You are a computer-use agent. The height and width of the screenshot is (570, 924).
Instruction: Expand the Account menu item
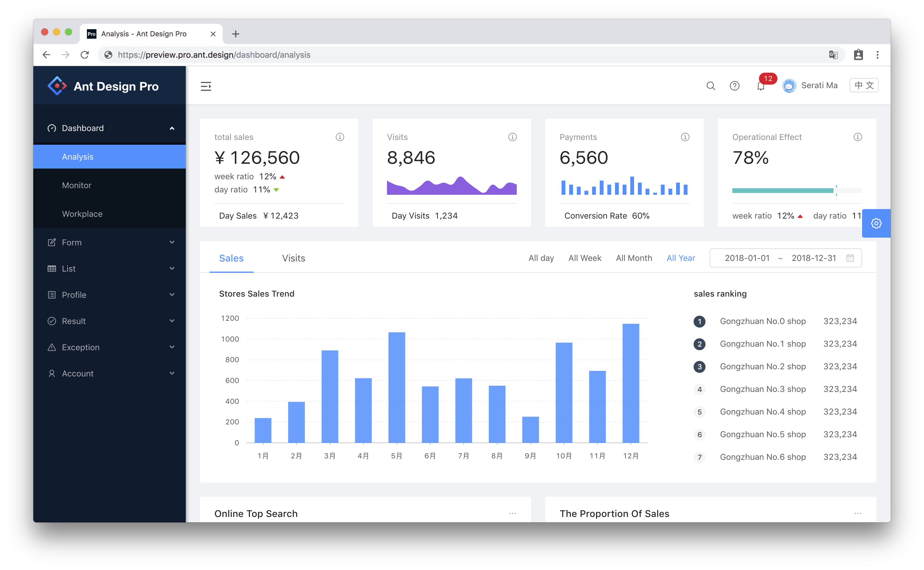tap(109, 374)
